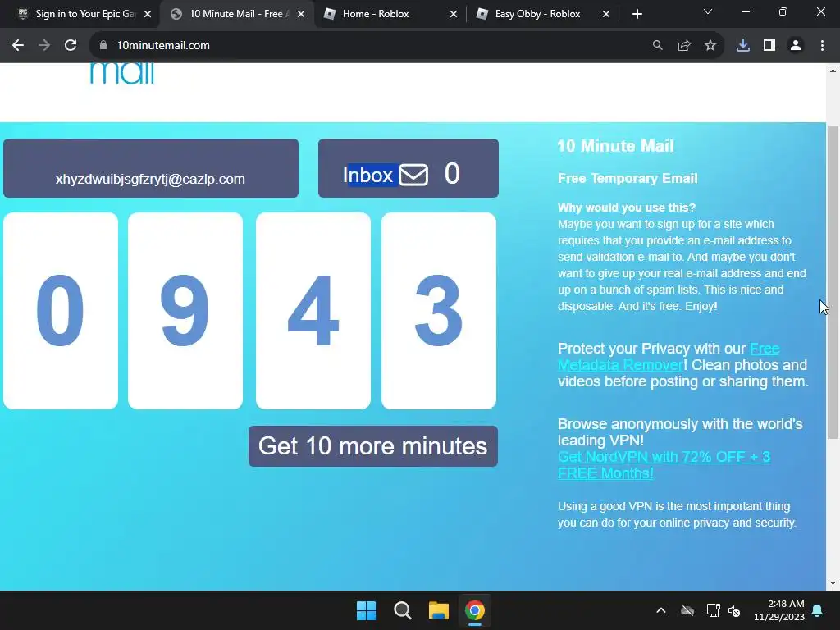
Task: Click the countdown digit 9 card
Action: coord(185,311)
